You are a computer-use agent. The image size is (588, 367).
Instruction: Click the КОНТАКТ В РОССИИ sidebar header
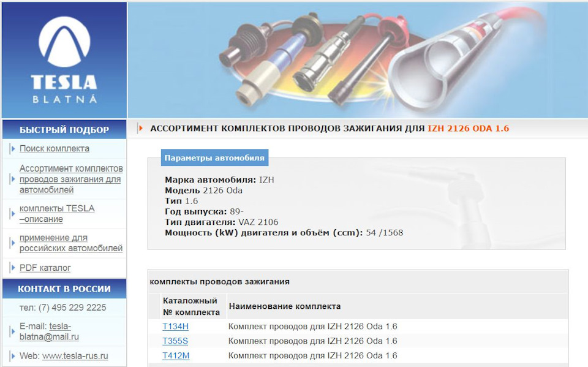(64, 289)
